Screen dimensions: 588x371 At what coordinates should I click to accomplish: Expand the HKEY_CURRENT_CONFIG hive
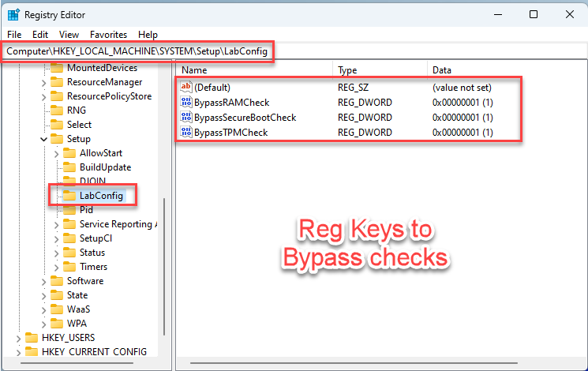[18, 353]
